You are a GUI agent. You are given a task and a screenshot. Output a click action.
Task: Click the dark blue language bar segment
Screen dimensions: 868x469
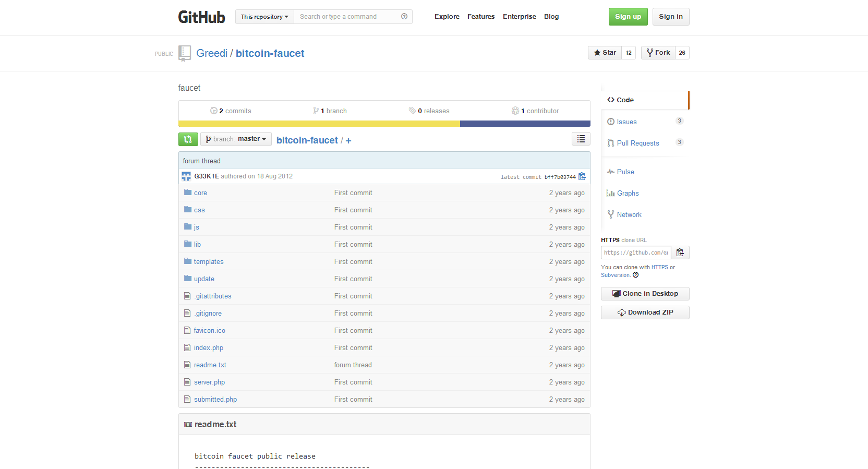(x=525, y=124)
